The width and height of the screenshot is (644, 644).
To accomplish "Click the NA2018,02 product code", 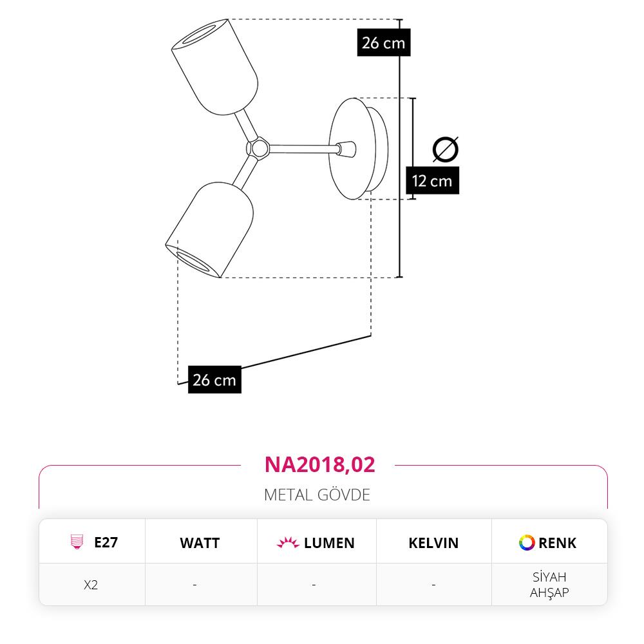I will [320, 464].
